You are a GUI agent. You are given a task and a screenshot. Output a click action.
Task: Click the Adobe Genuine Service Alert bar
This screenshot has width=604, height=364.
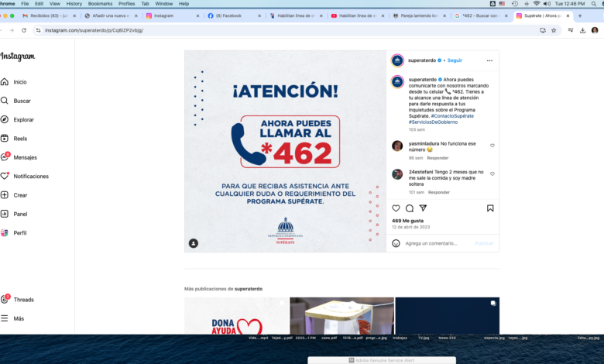[382, 360]
